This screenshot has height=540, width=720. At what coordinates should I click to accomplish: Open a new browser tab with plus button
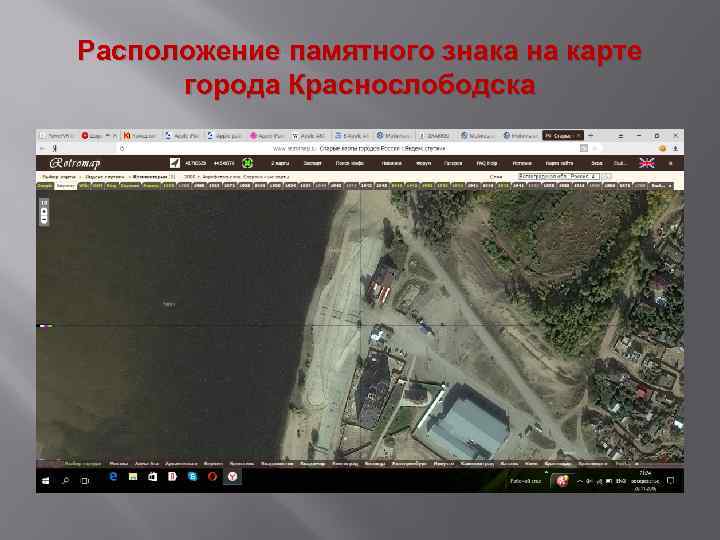point(591,136)
